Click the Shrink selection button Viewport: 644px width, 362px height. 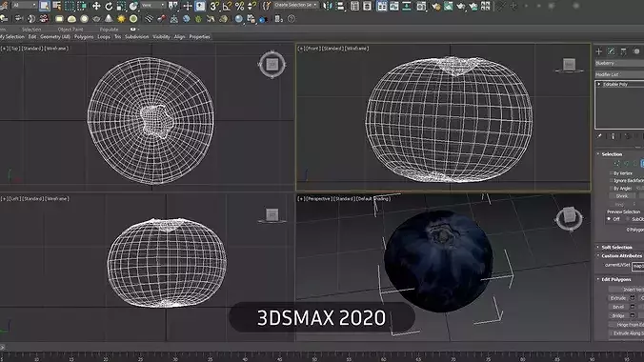pyautogui.click(x=621, y=196)
